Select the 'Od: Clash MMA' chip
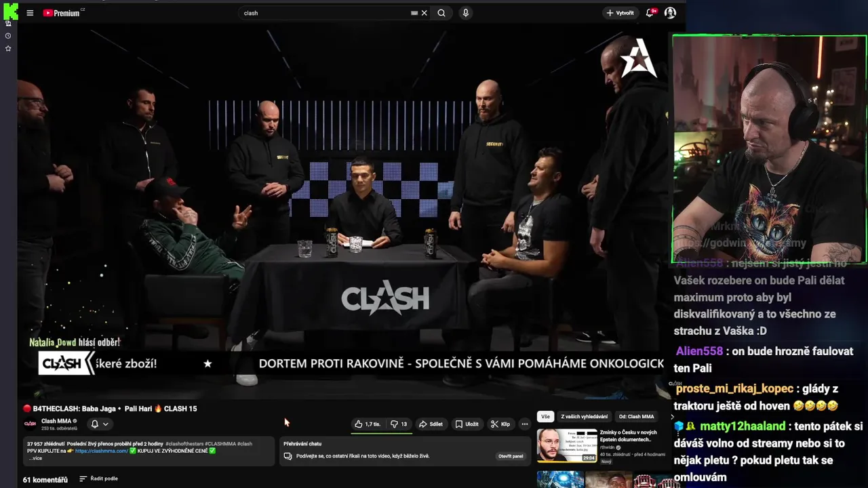Viewport: 868px width, 488px height. point(636,417)
